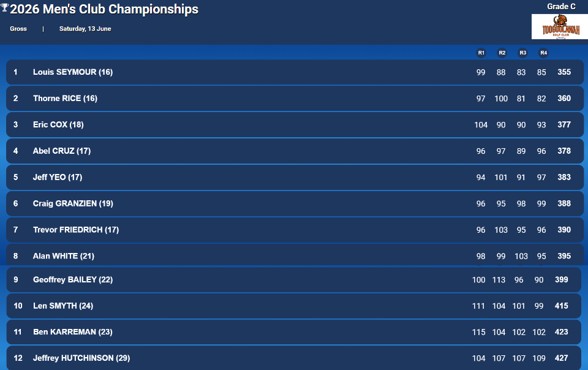Open Thorne RICE's player entry

pos(295,98)
